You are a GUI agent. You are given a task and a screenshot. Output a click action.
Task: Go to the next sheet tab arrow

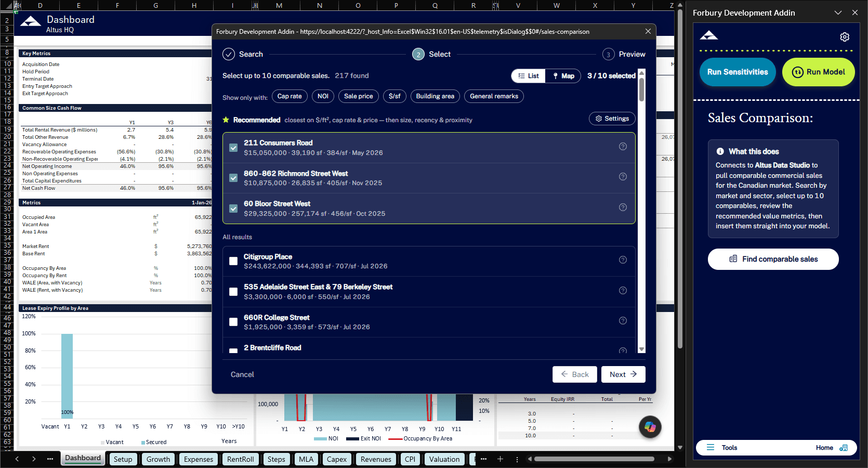click(34, 459)
